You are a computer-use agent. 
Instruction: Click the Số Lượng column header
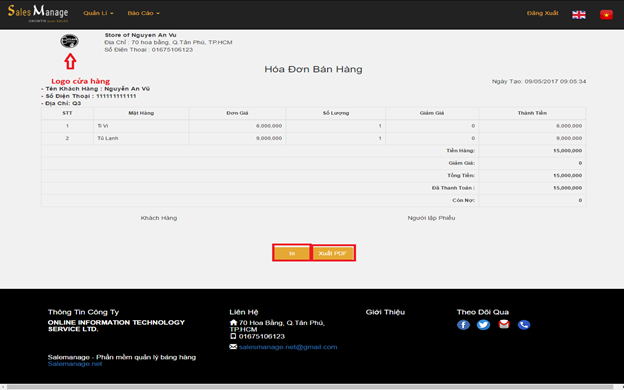(x=335, y=113)
